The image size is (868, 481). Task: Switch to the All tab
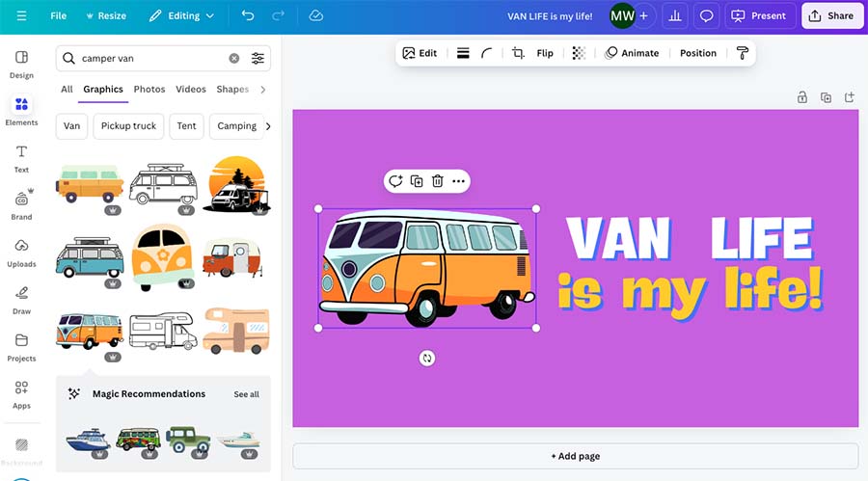[67, 89]
